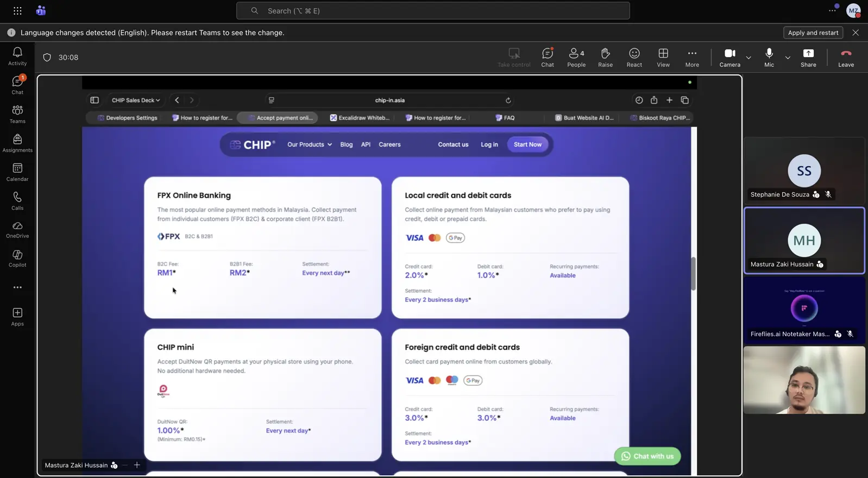Open Our Products dropdown on CHIP site
The height and width of the screenshot is (478, 868).
310,144
